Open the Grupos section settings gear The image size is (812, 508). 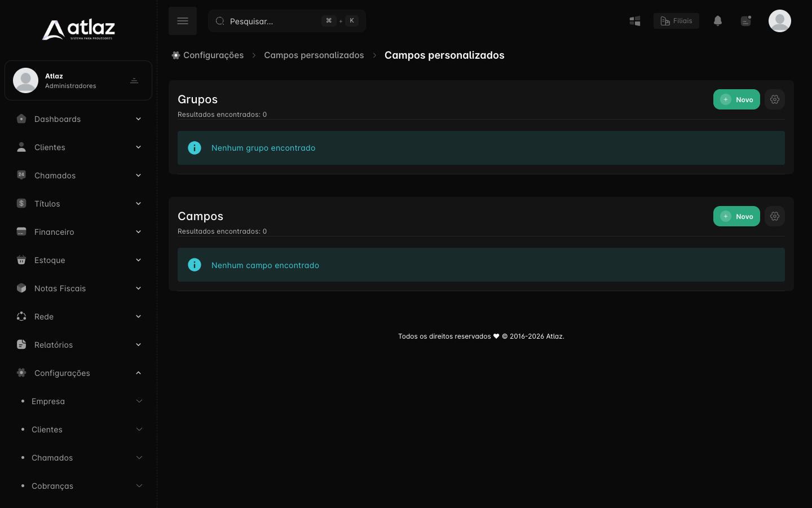(x=775, y=99)
